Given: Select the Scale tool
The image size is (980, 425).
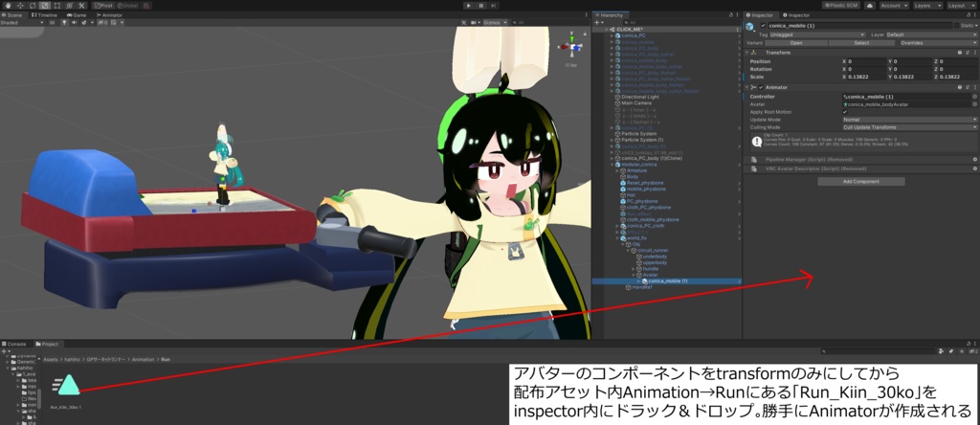Looking at the screenshot, I should coord(44,5).
